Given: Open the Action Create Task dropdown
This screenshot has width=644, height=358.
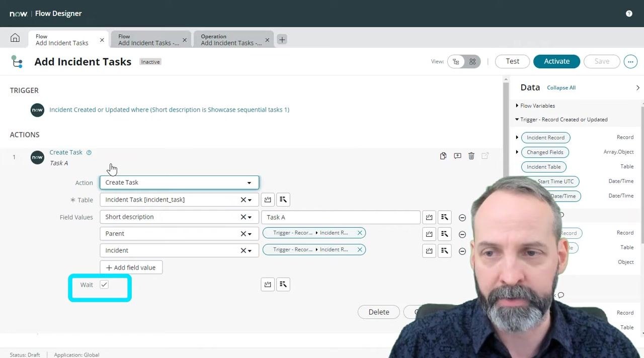Looking at the screenshot, I should coord(179,183).
